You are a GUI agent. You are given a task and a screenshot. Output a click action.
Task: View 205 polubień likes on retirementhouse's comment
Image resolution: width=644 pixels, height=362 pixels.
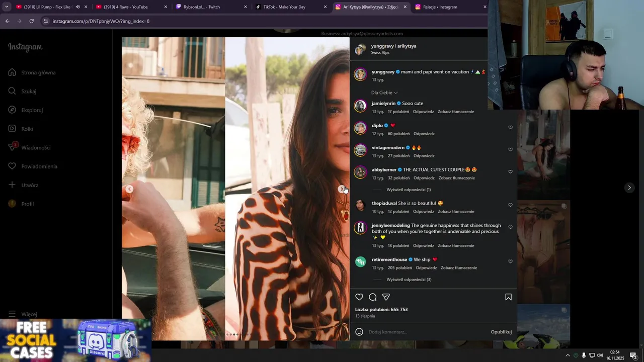coord(400,268)
